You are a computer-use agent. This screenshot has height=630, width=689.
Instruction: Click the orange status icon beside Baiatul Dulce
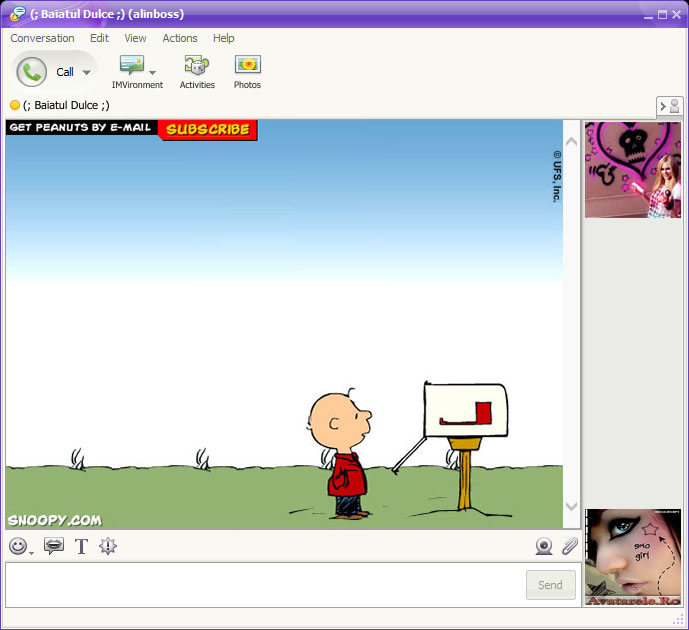[15, 105]
